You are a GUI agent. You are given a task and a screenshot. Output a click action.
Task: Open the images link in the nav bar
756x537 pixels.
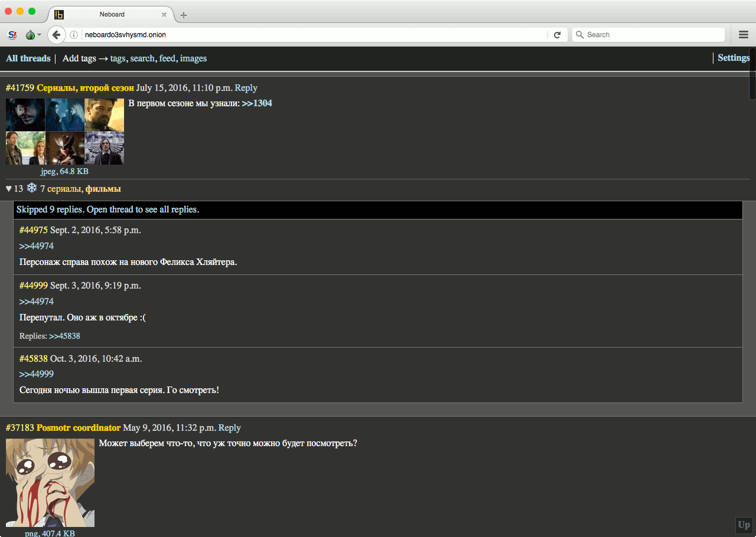193,58
